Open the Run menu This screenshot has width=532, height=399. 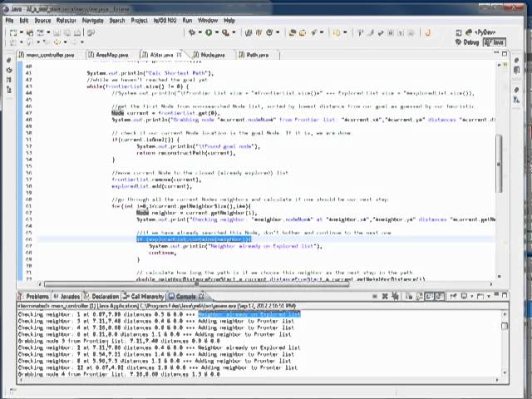[187, 20]
